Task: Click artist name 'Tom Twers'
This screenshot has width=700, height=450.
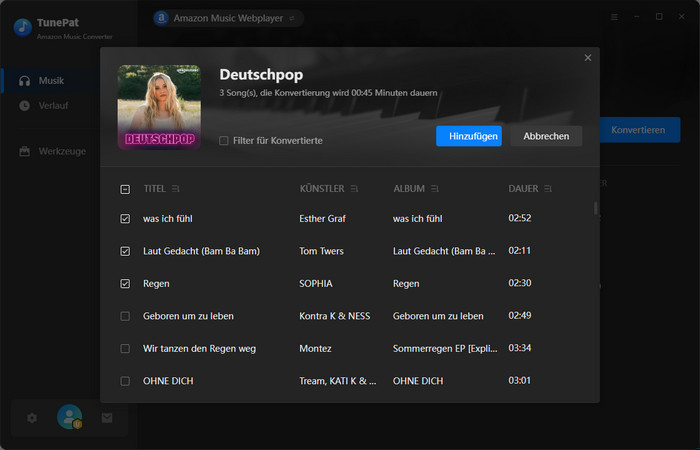Action: coord(321,251)
